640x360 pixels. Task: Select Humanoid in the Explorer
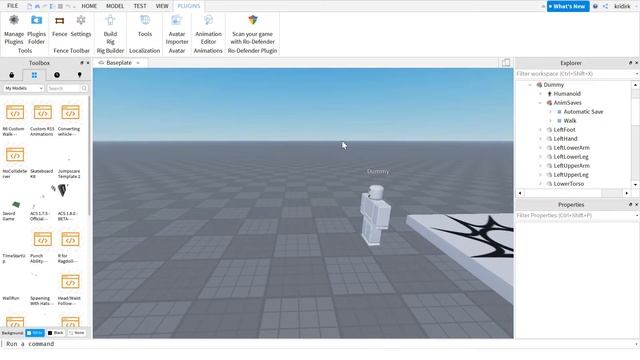[567, 93]
